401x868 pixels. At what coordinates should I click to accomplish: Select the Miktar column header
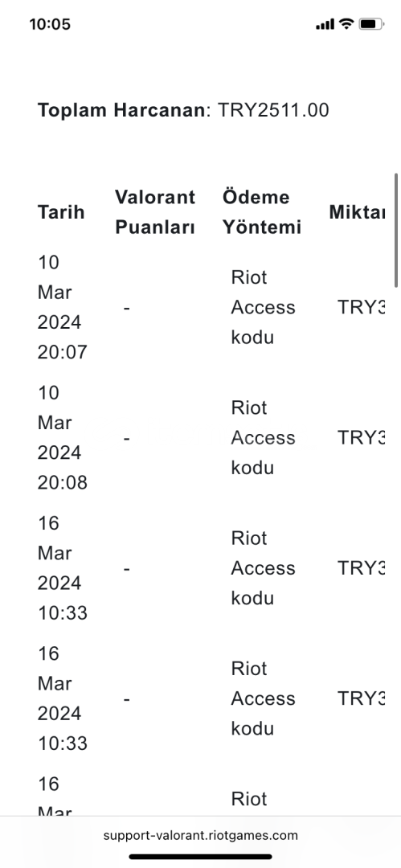[357, 212]
